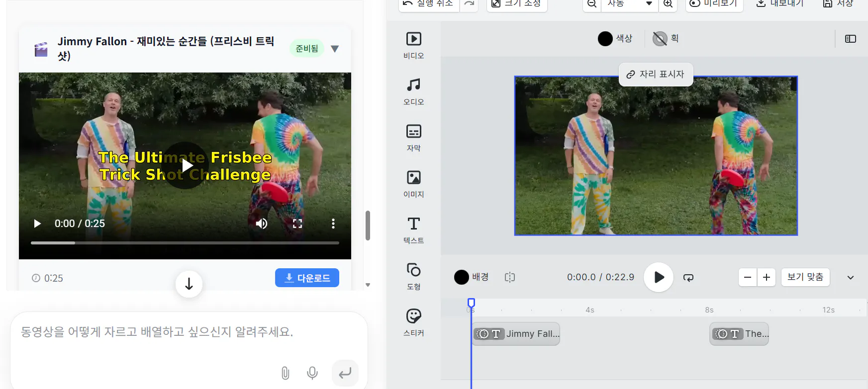Viewport: 868px width, 389px height.
Task: Select the 'The...' text clip on timeline
Action: 740,334
